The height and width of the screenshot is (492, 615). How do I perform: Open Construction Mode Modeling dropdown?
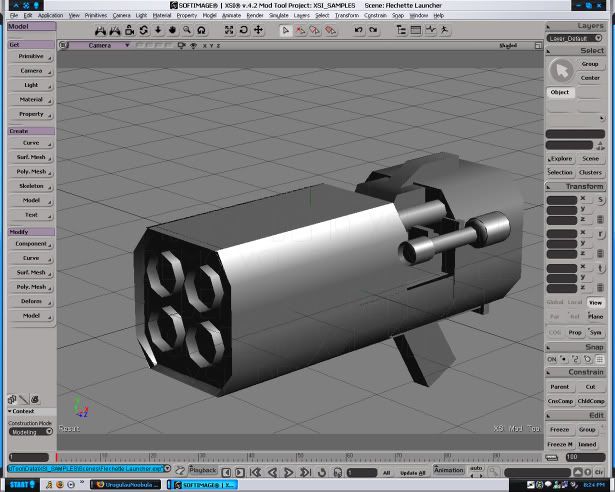(x=31, y=432)
